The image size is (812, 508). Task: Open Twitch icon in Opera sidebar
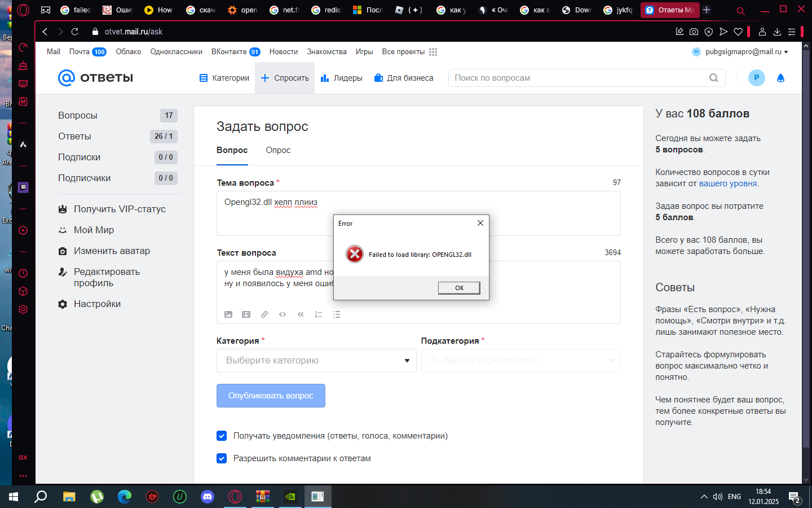point(23,187)
